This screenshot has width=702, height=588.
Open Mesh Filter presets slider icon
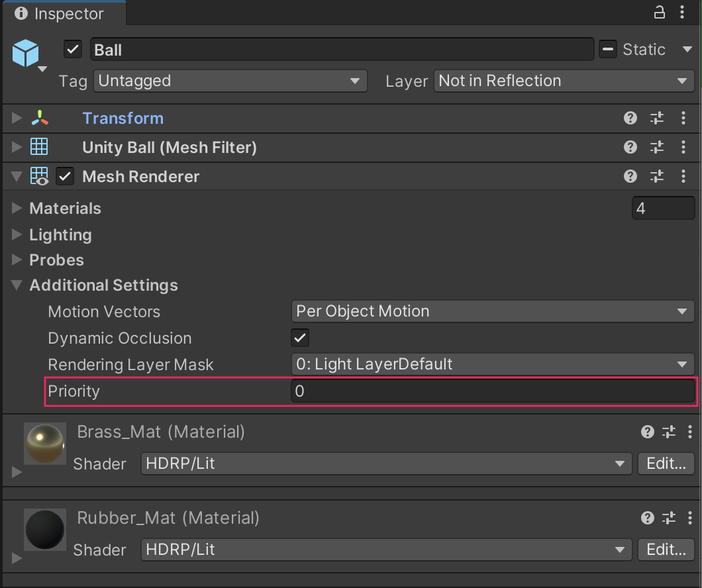click(657, 147)
